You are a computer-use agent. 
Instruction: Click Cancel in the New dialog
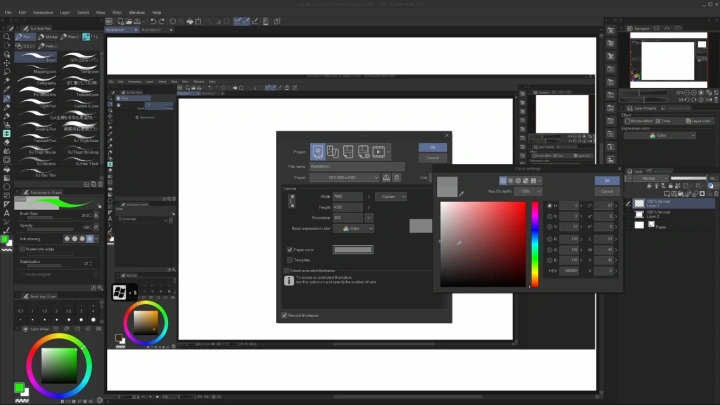433,158
